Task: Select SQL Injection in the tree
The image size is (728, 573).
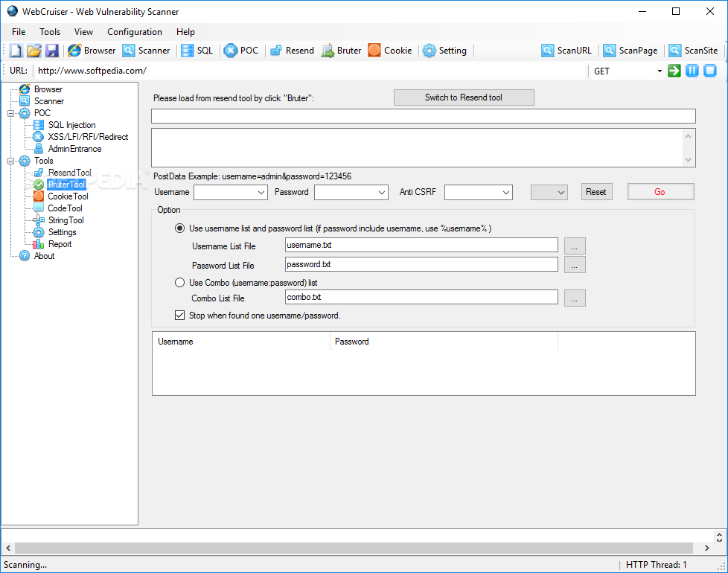Action: pos(71,125)
